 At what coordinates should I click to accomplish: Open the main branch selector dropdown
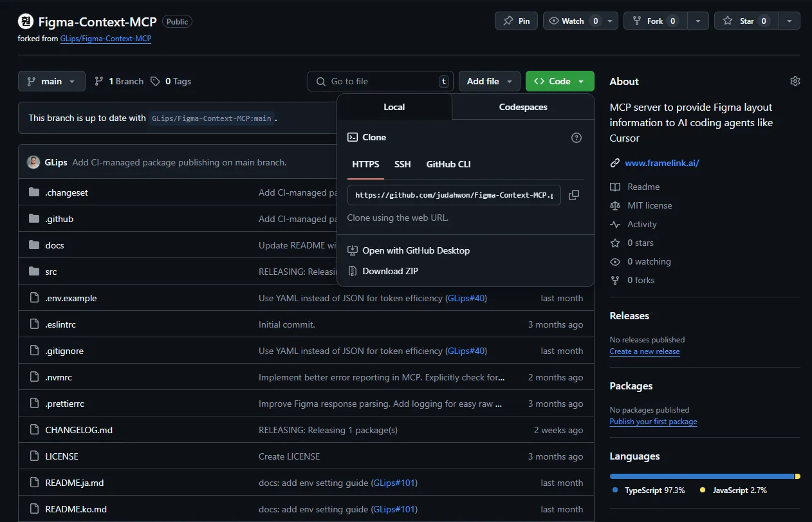click(51, 81)
